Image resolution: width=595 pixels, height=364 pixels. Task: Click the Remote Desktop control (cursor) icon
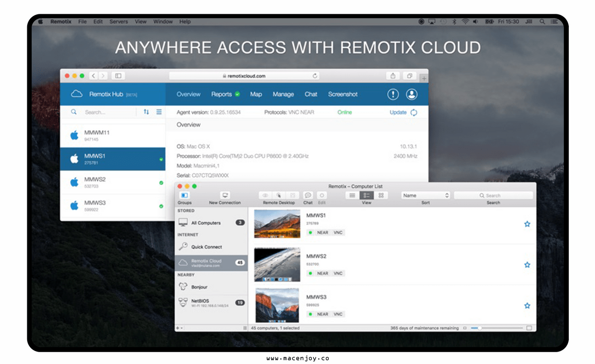(279, 196)
